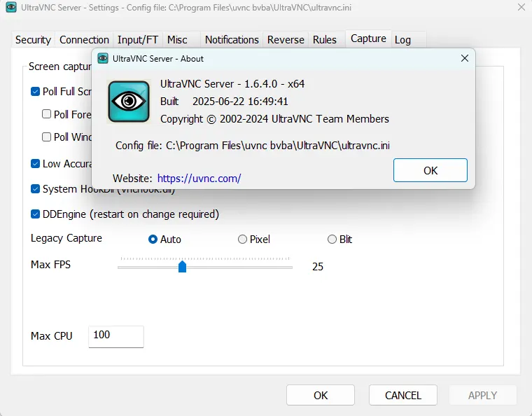The image size is (532, 416).
Task: Close the About dialog with X
Action: coord(464,59)
